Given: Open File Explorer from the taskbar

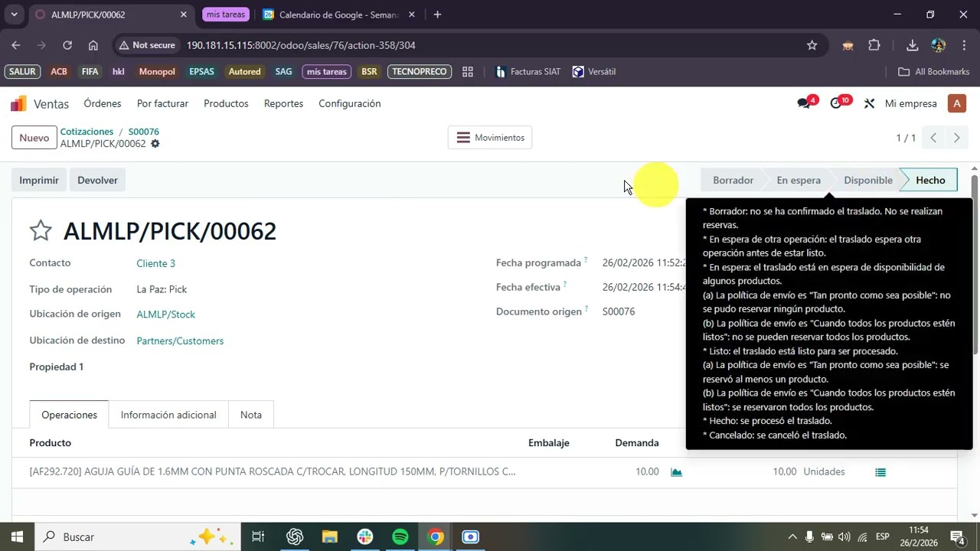Looking at the screenshot, I should coord(330,536).
